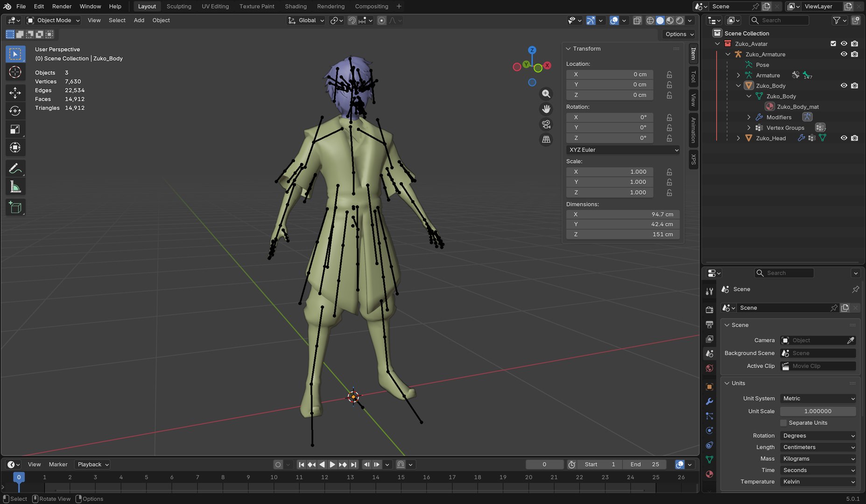Open the XYZ Euler rotation mode dropdown

pos(623,150)
